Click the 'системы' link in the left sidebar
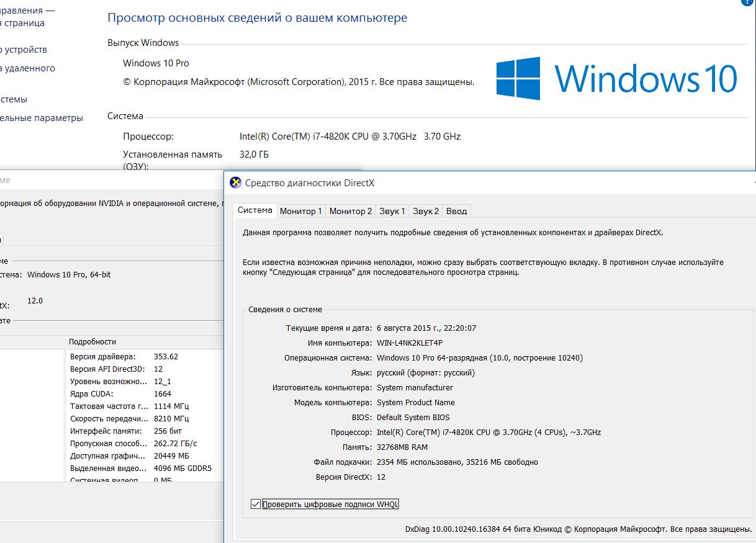This screenshot has height=543, width=756. (14, 99)
